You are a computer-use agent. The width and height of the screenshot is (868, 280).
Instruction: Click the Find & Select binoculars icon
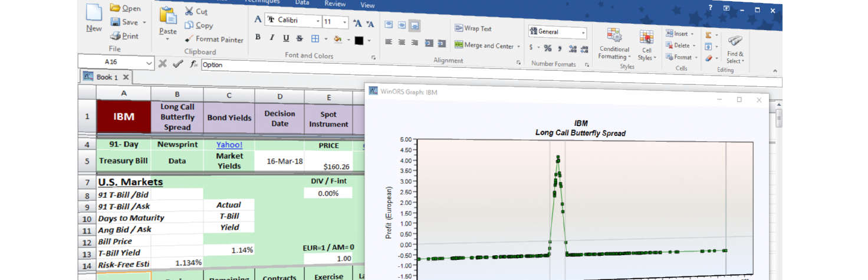pos(735,47)
